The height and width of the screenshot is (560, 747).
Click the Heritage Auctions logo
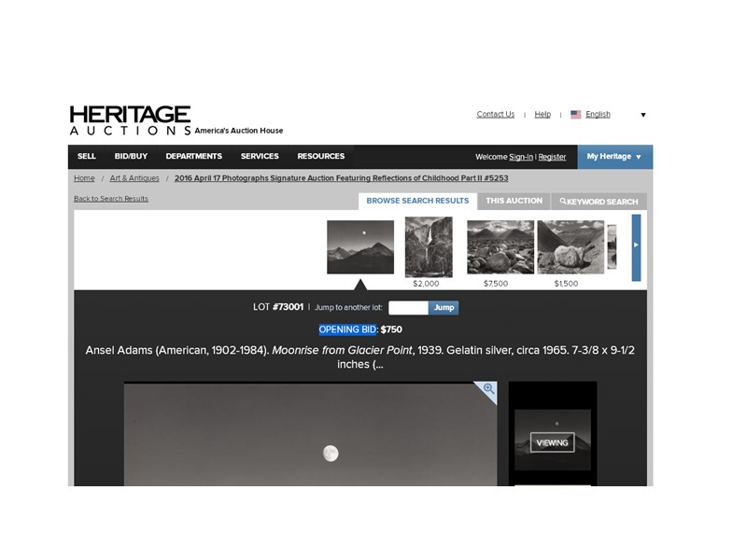[x=130, y=120]
